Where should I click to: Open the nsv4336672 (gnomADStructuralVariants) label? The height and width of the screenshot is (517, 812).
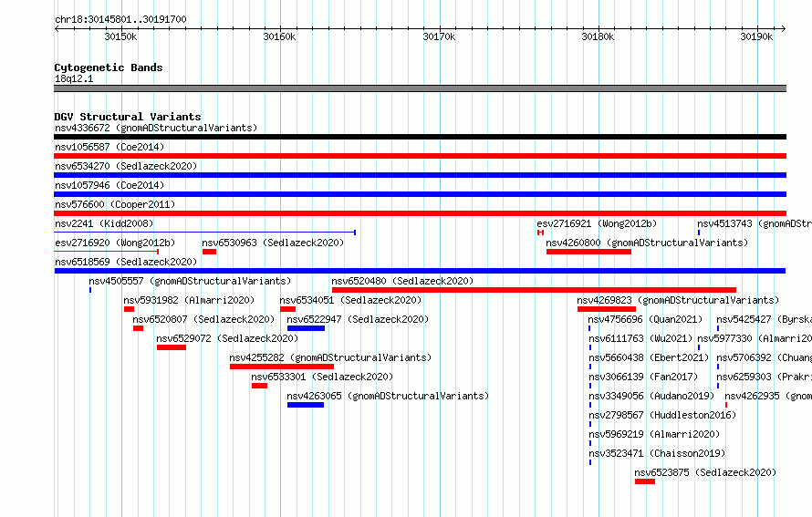click(x=156, y=128)
